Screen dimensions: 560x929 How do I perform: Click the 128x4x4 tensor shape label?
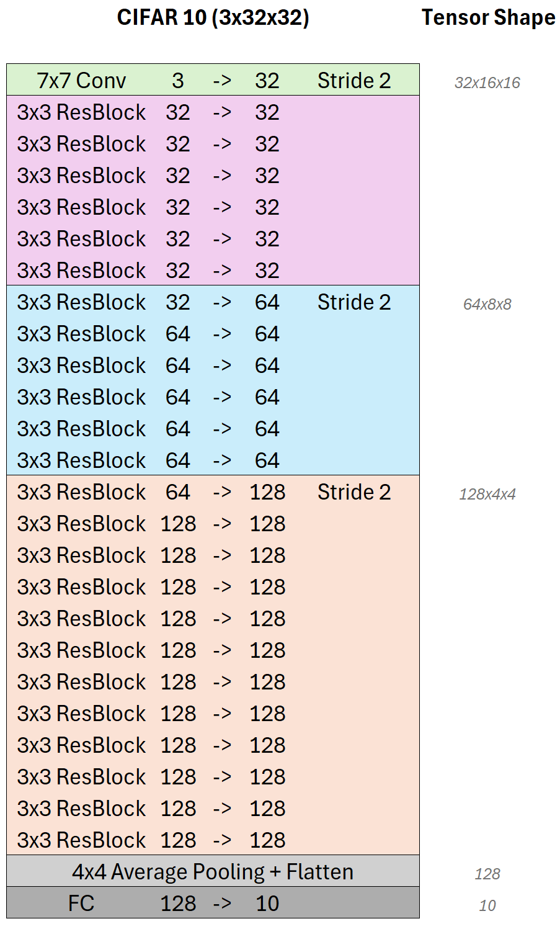(487, 494)
